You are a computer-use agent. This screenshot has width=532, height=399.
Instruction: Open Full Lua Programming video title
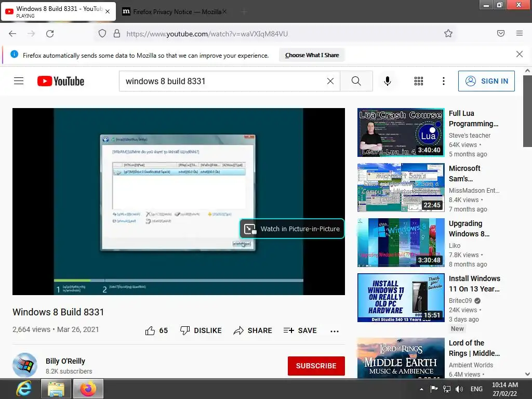coord(473,118)
